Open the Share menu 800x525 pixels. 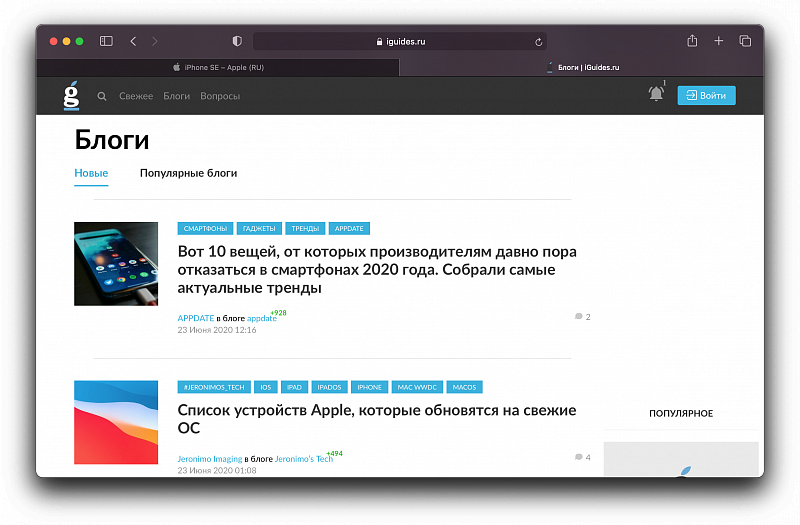tap(692, 41)
